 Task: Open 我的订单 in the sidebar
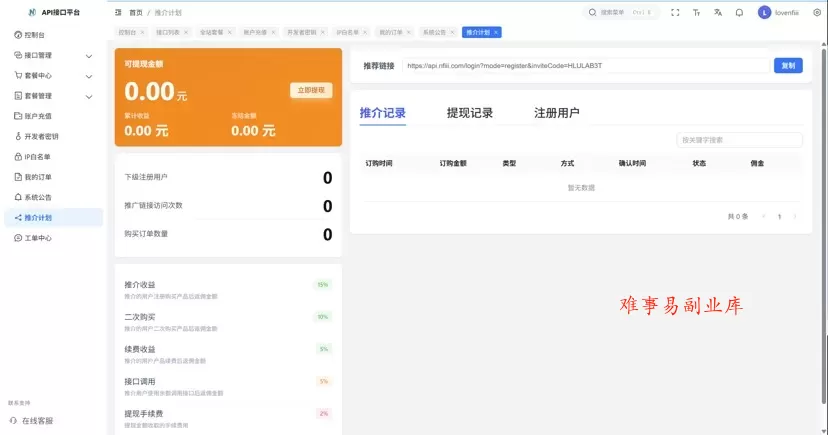point(53,177)
